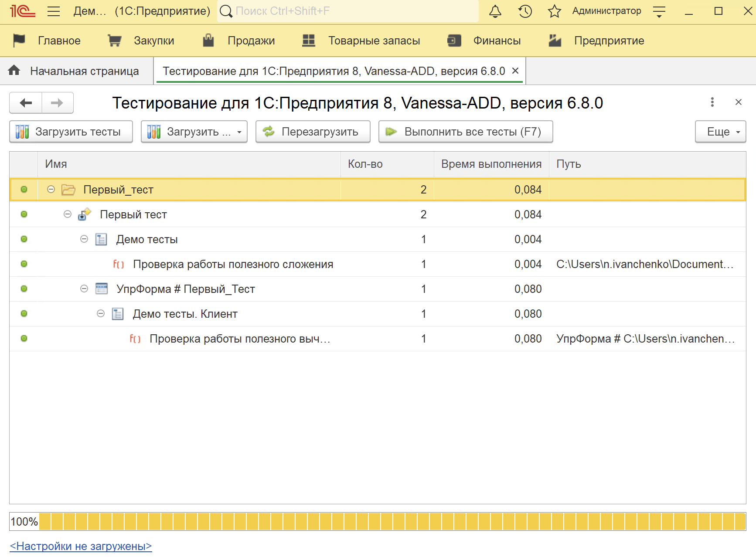Click green status dot of Демо тесты
Viewport: 756px width, 557px height.
(24, 239)
